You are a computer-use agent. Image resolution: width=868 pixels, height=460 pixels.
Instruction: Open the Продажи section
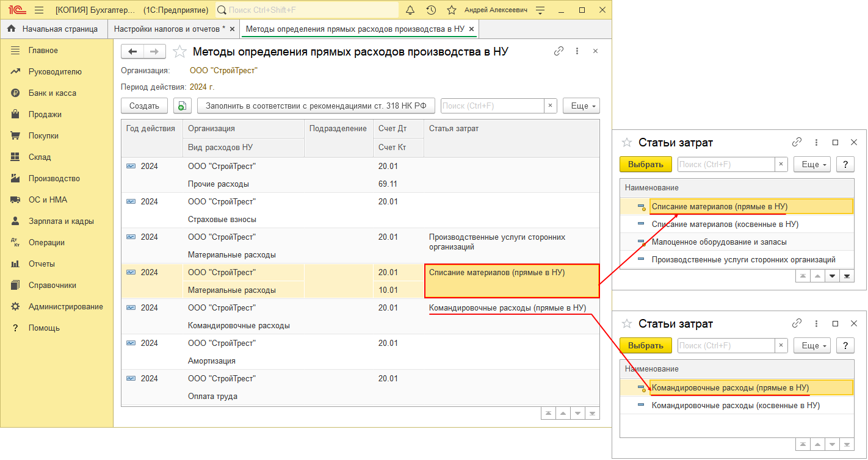[x=45, y=114]
